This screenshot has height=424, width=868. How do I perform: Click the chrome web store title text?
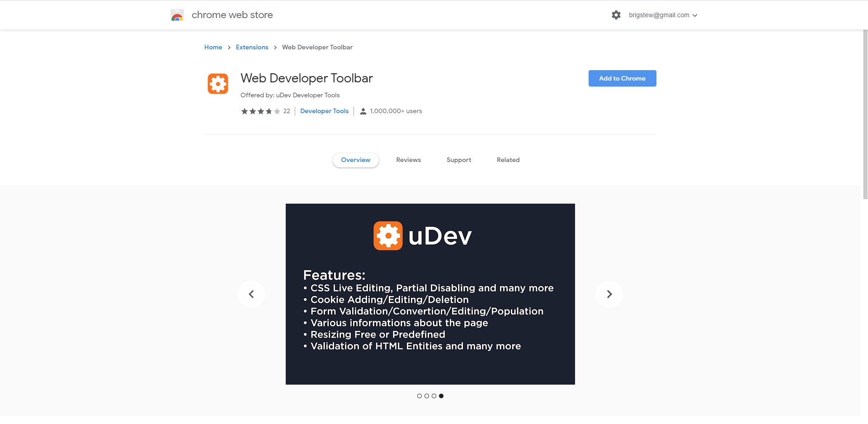(x=232, y=15)
